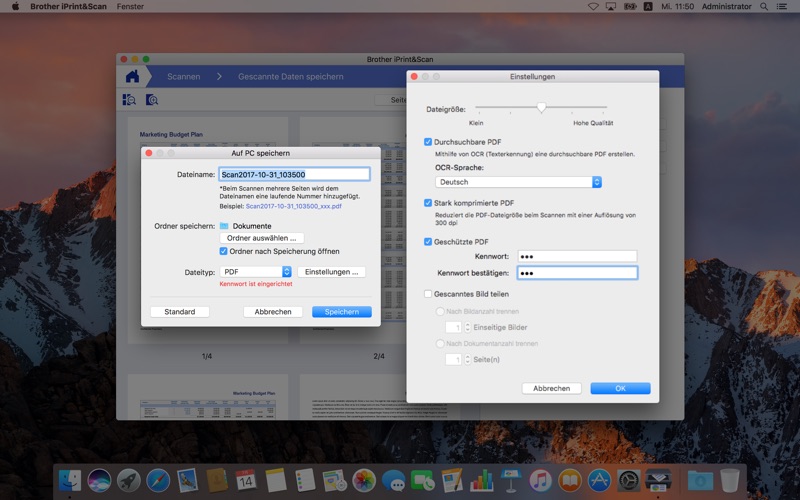Image resolution: width=800 pixels, height=500 pixels.
Task: Open the OCR-Sprache Deutsch dropdown
Action: point(518,182)
